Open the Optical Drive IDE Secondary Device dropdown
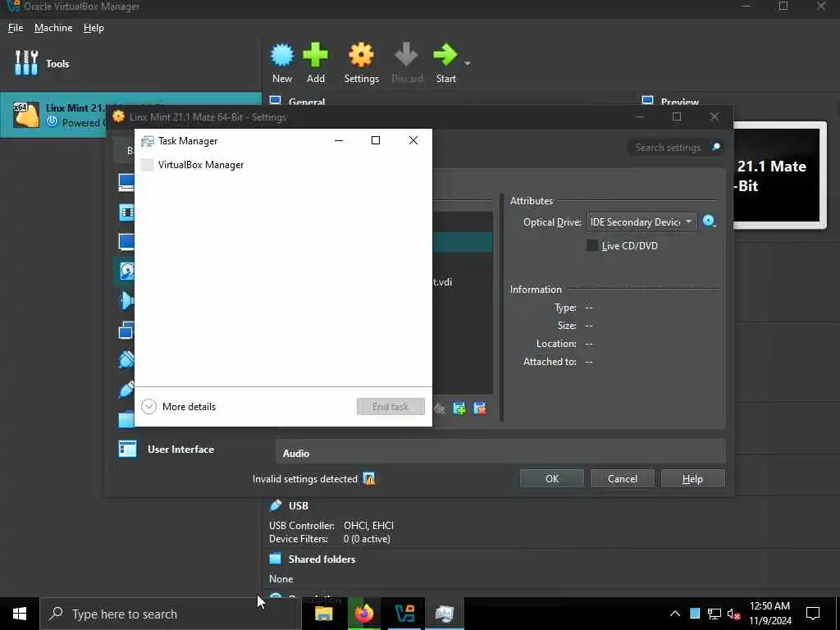 pos(641,221)
